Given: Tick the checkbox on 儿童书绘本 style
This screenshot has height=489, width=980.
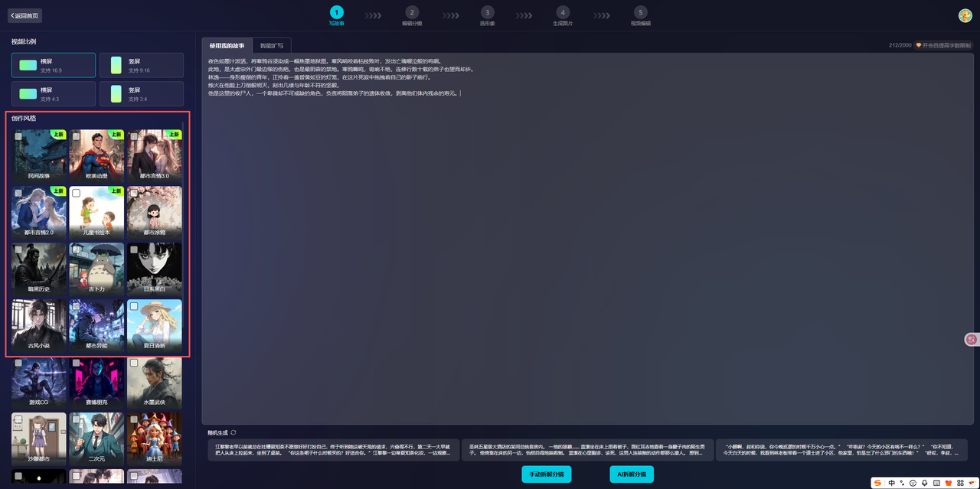Looking at the screenshot, I should tap(76, 194).
